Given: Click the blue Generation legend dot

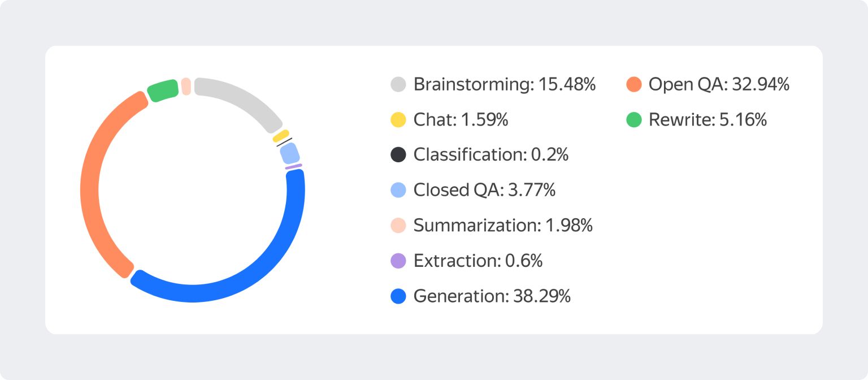Looking at the screenshot, I should [398, 296].
